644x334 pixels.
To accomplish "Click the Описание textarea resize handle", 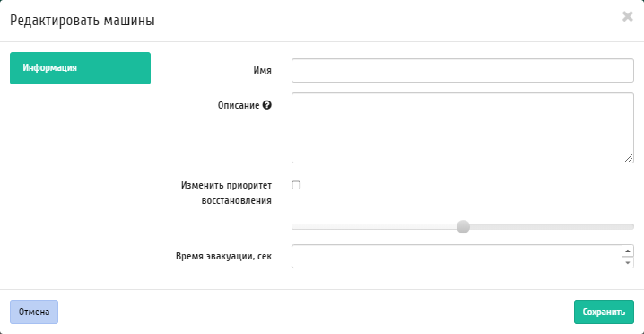I will [629, 158].
